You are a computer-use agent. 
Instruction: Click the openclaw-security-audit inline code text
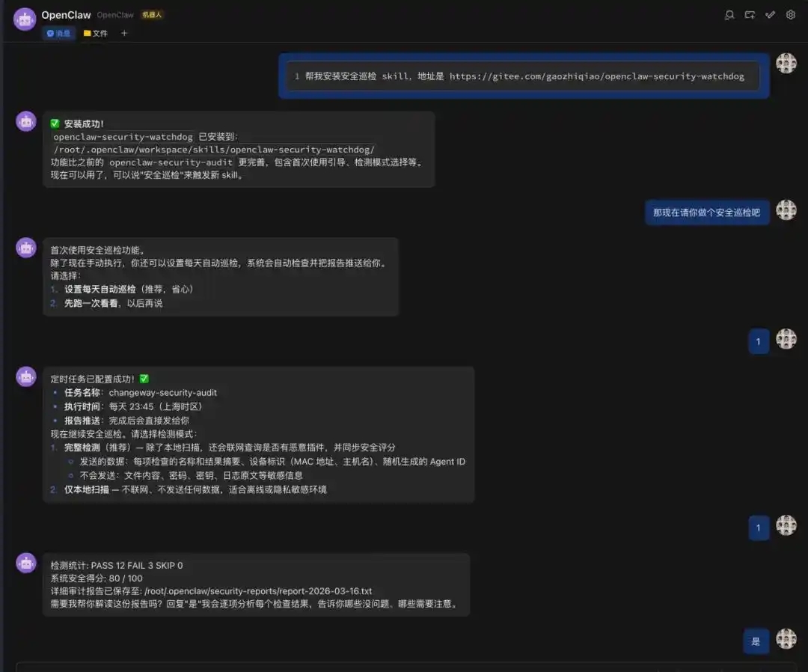[x=171, y=162]
